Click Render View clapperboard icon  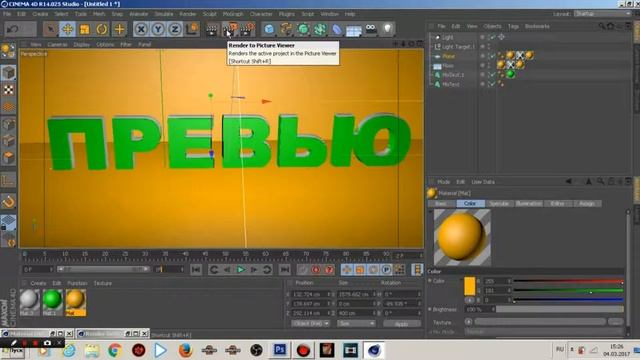[x=211, y=30]
